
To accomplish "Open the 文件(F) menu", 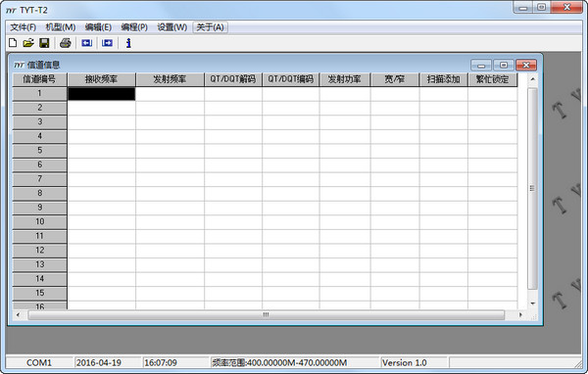I will click(x=23, y=27).
